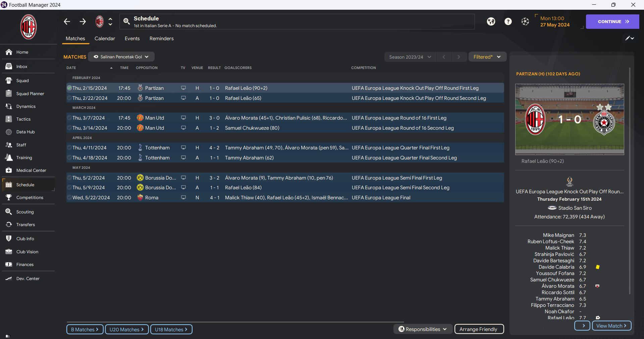Open B Matches

point(85,329)
